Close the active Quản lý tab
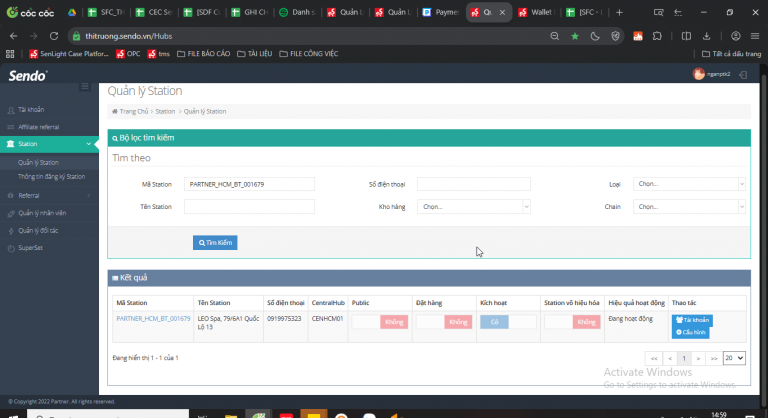This screenshot has width=768, height=418. click(x=502, y=12)
